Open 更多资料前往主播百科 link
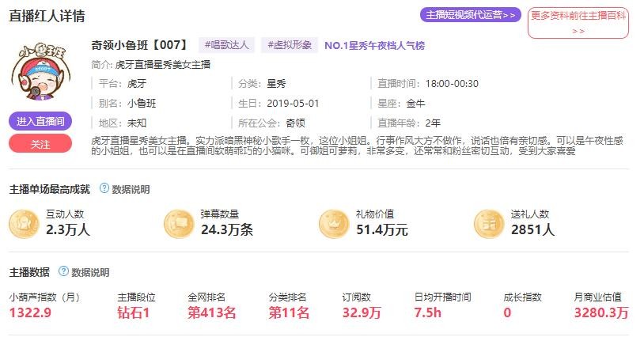This screenshot has width=644, height=337. pos(578,22)
